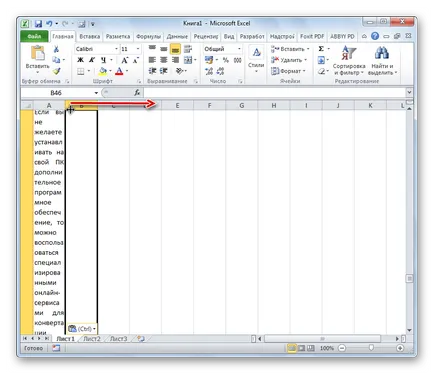Open the Файл tab
434x374 pixels.
pyautogui.click(x=34, y=36)
